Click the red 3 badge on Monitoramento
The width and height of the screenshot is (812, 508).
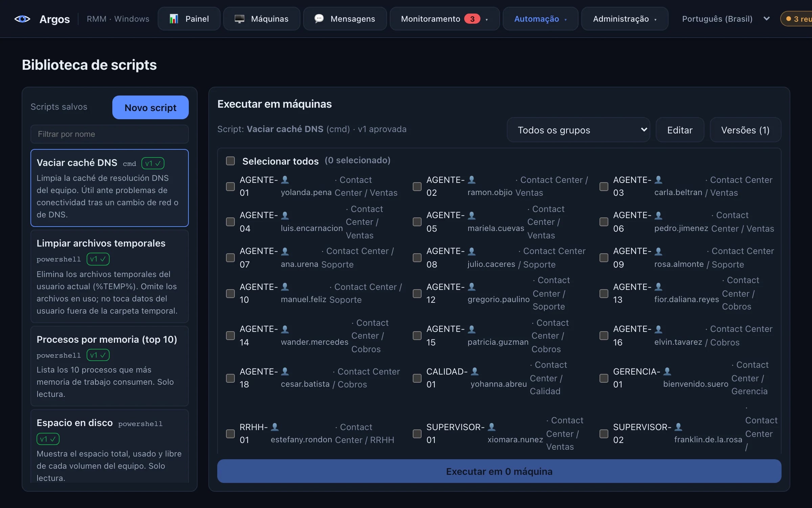(472, 19)
